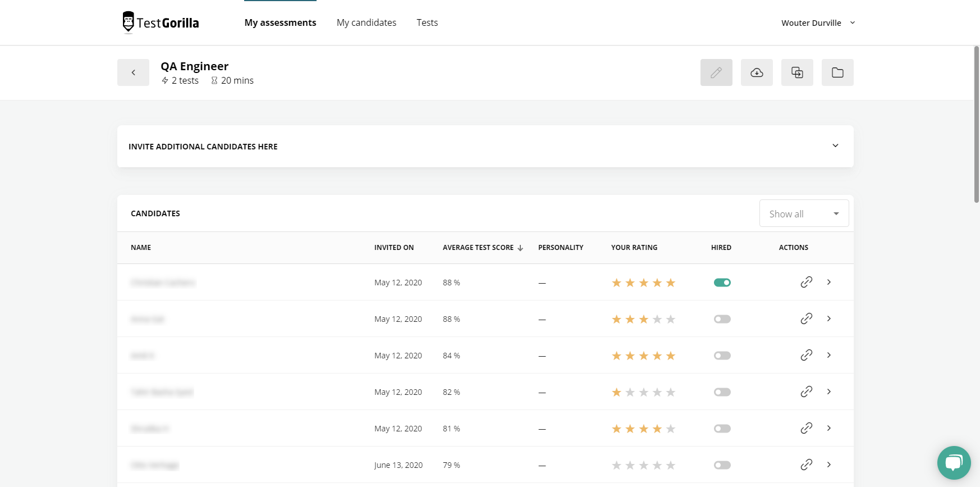
Task: Click the pencil edit assessment icon
Action: 716,72
